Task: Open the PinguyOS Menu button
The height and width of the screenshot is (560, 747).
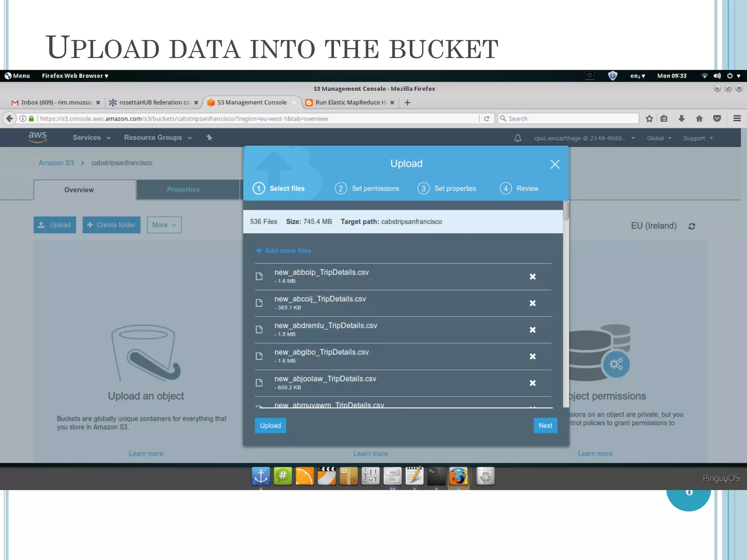Action: pyautogui.click(x=17, y=76)
